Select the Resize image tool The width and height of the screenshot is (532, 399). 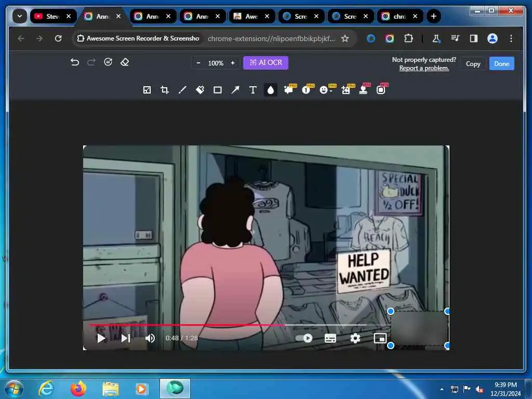pos(147,90)
